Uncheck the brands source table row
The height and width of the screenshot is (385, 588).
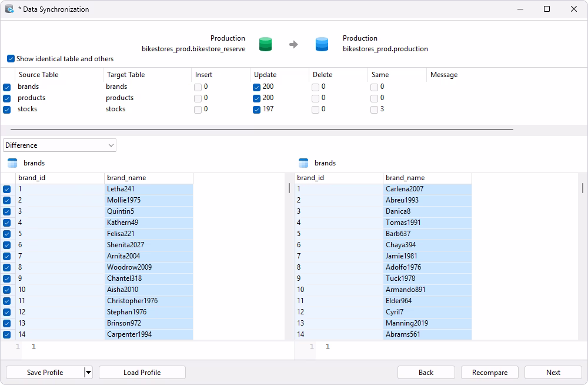coord(6,87)
